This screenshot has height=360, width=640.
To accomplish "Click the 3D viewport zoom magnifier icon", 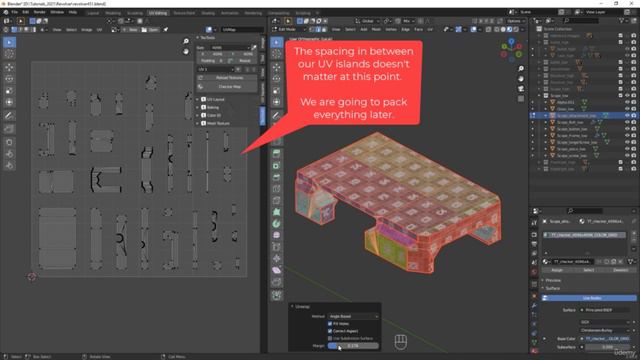I will pos(521,69).
